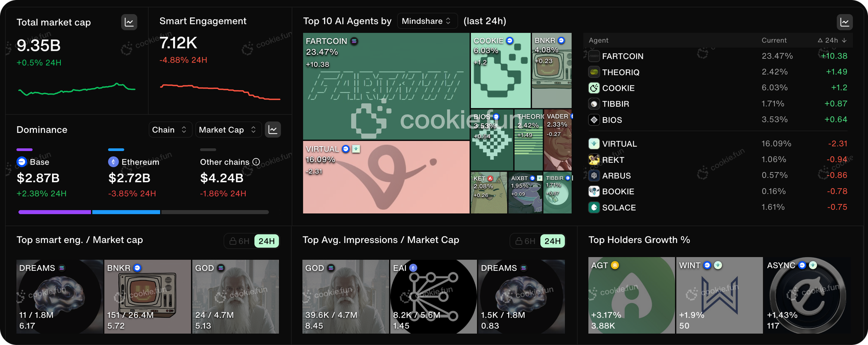Select 24H in Top smart eng. panel
The height and width of the screenshot is (345, 868).
[x=266, y=241]
